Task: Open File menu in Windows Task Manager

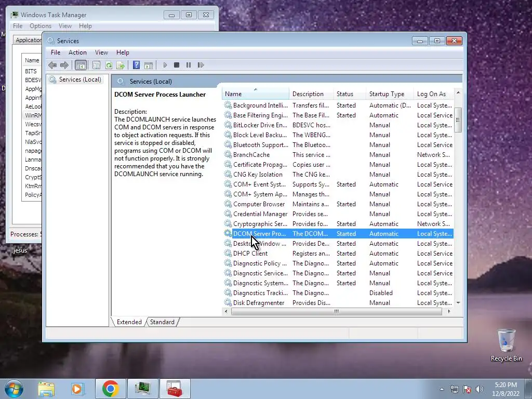Action: [x=18, y=26]
